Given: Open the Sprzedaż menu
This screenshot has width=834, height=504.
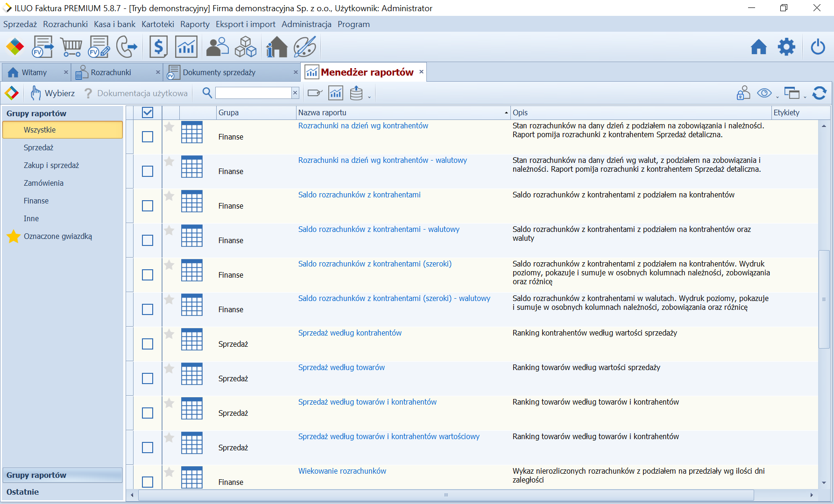Looking at the screenshot, I should pyautogui.click(x=20, y=24).
